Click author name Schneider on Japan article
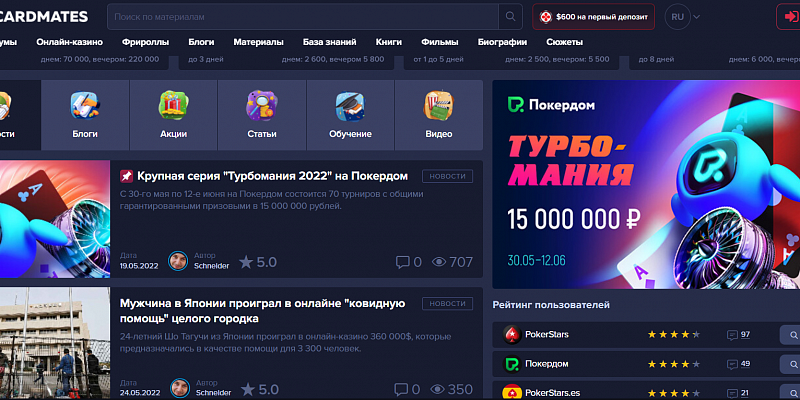The height and width of the screenshot is (400, 800). coord(213,393)
